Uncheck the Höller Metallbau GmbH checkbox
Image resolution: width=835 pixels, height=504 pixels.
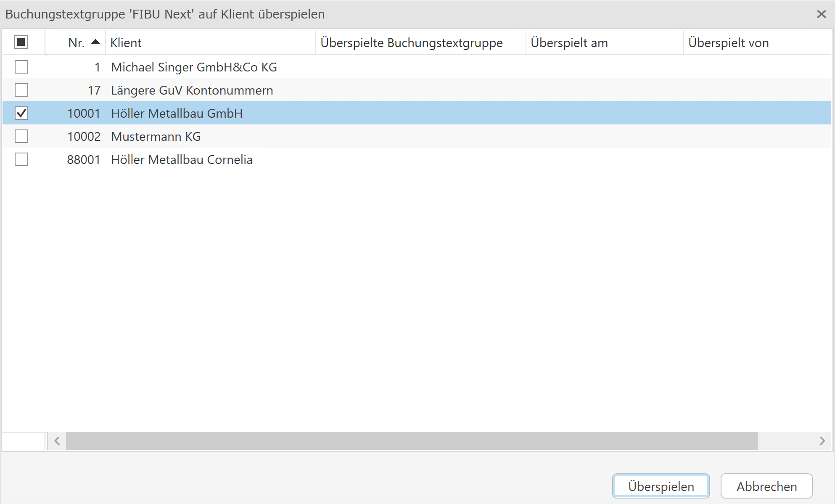(x=21, y=113)
